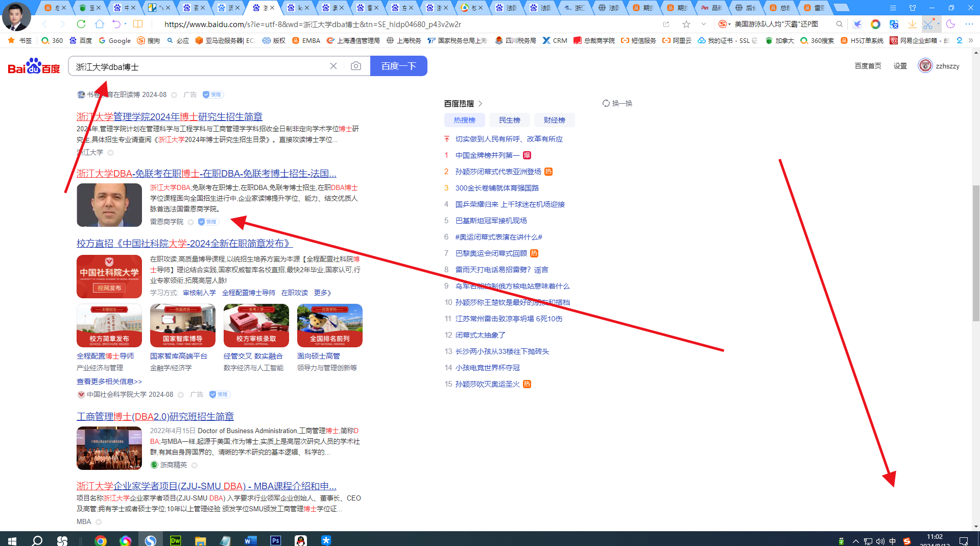Search by image using the camera icon

pyautogui.click(x=356, y=65)
